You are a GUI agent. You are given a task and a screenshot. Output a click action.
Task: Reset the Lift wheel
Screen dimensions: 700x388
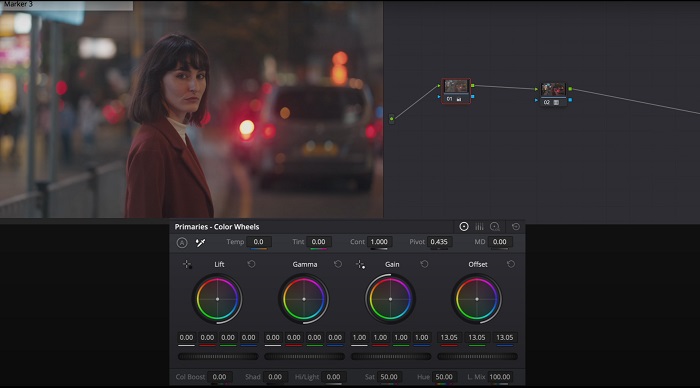[251, 264]
